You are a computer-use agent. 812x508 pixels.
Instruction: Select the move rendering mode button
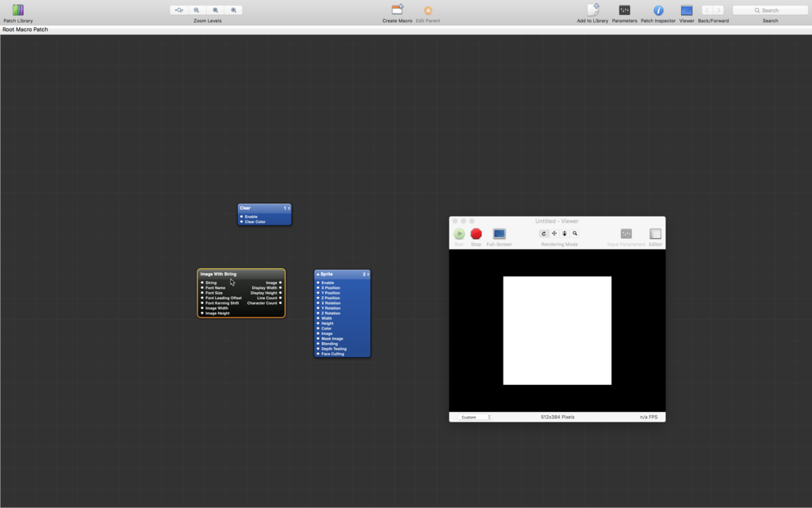pyautogui.click(x=554, y=234)
